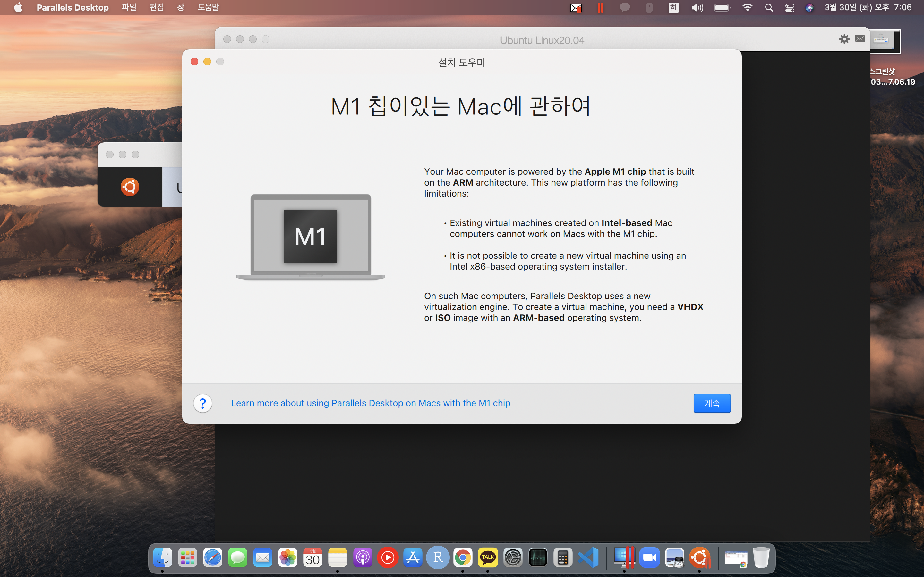Click the question mark help button
Image resolution: width=924 pixels, height=577 pixels.
pyautogui.click(x=203, y=403)
